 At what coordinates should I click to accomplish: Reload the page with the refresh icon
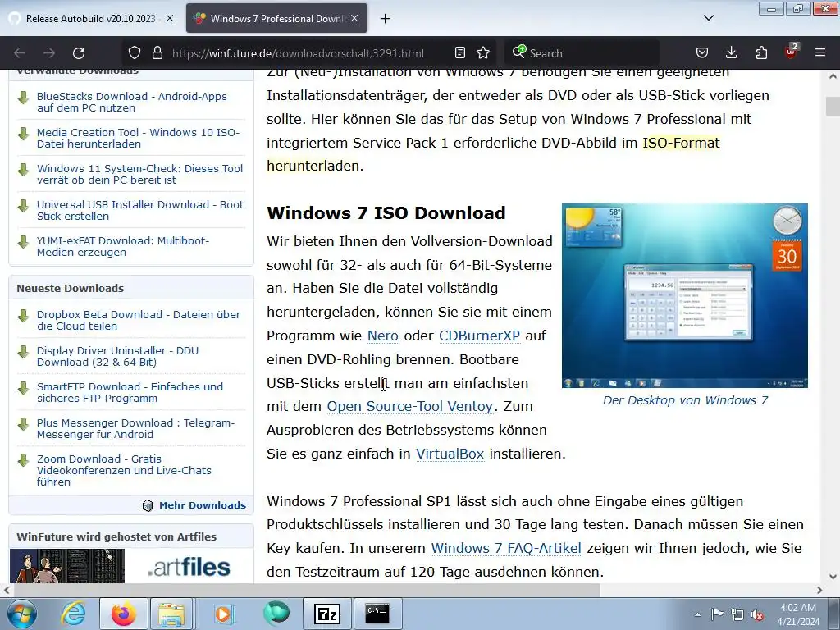pos(79,53)
